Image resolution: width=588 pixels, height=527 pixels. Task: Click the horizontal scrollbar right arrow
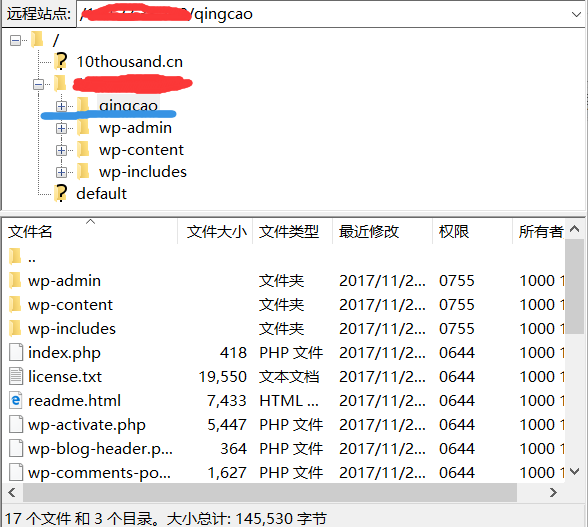(553, 492)
